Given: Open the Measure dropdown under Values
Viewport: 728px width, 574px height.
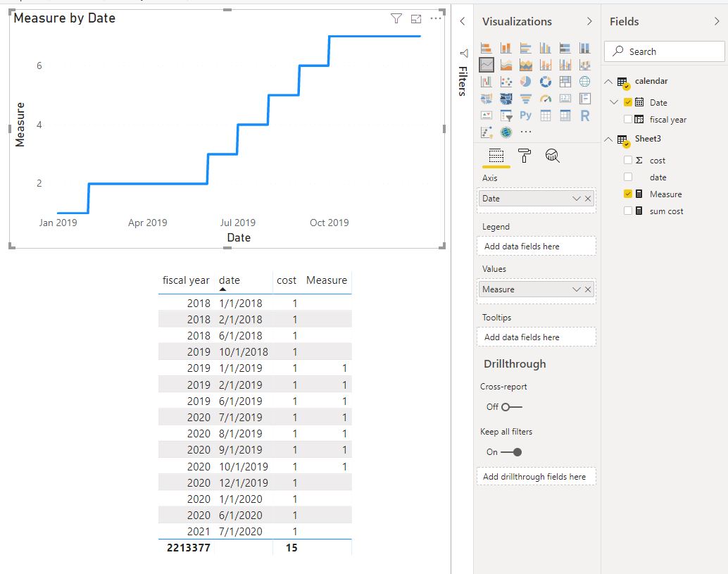Looking at the screenshot, I should [576, 289].
